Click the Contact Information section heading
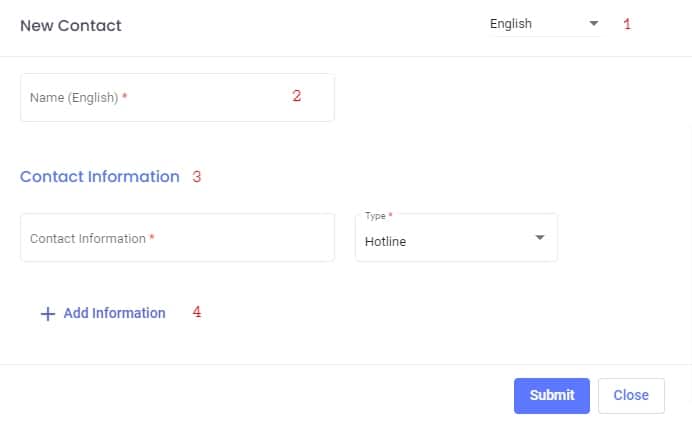Screen dimensions: 692x423 100,177
